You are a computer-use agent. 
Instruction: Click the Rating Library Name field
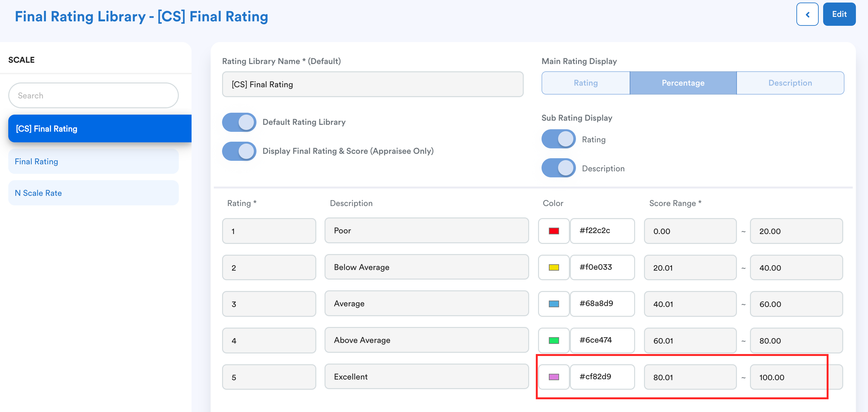pos(372,84)
